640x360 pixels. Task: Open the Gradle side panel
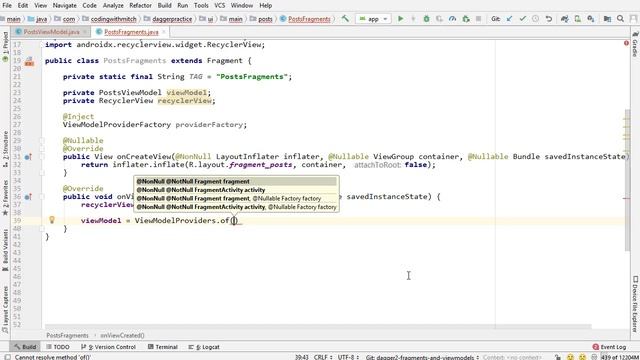(635, 44)
